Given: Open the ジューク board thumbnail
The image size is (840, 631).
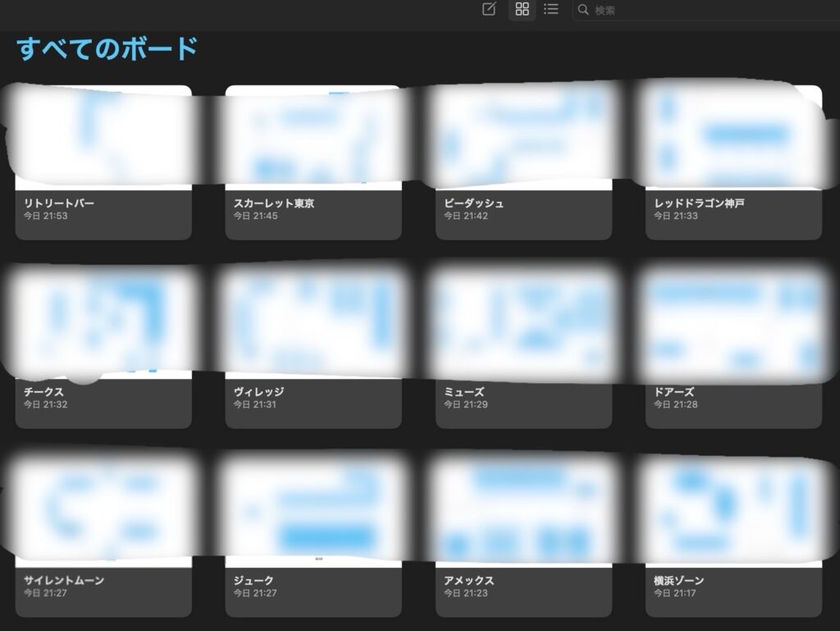Looking at the screenshot, I should tap(313, 510).
